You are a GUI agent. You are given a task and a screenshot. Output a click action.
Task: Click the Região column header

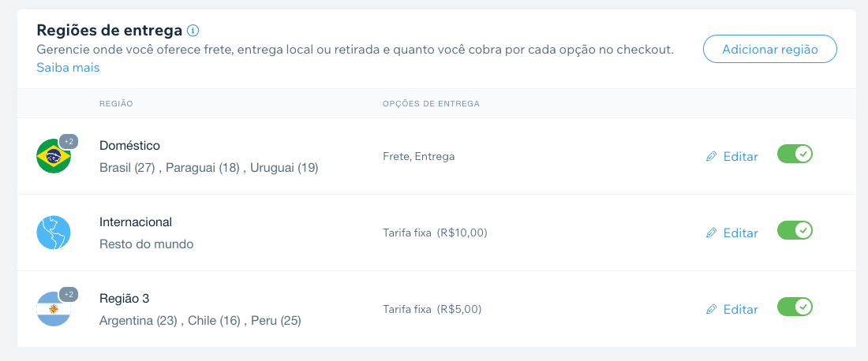pos(116,104)
